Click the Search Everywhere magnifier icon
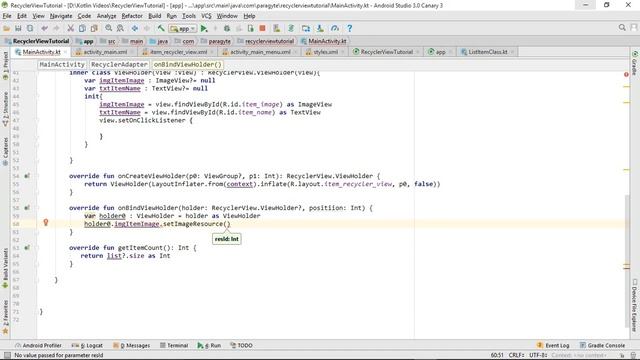 [622, 27]
